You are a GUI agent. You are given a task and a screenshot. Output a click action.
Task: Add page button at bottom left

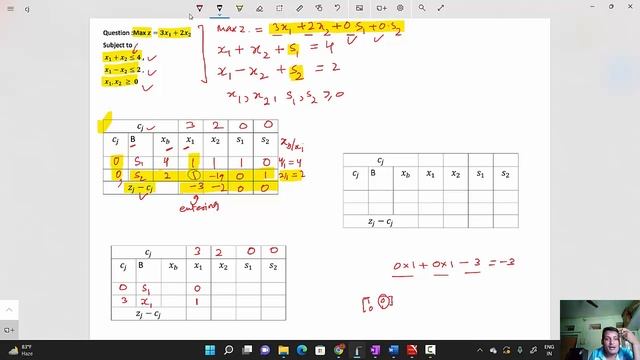pos(9,330)
